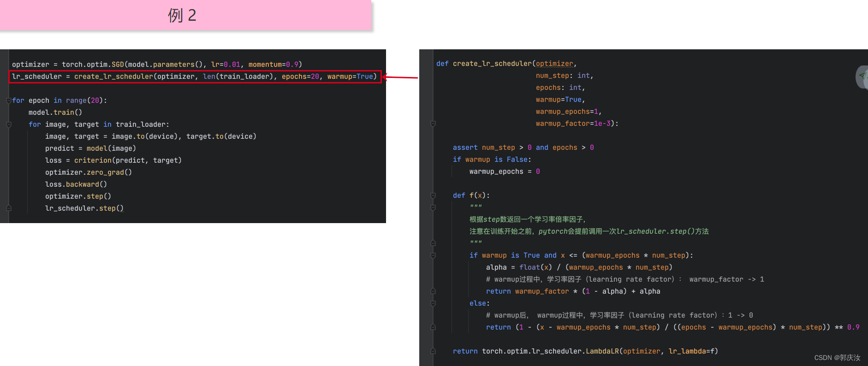Viewport: 868px width, 366px height.
Task: Click the '** 0.9' exponent in the return line
Action: tap(847, 327)
